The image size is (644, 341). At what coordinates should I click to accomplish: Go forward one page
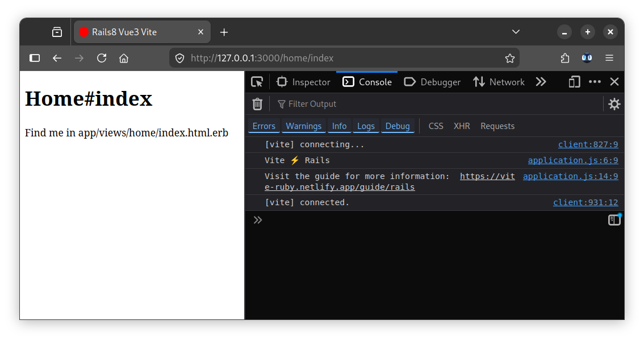click(80, 58)
